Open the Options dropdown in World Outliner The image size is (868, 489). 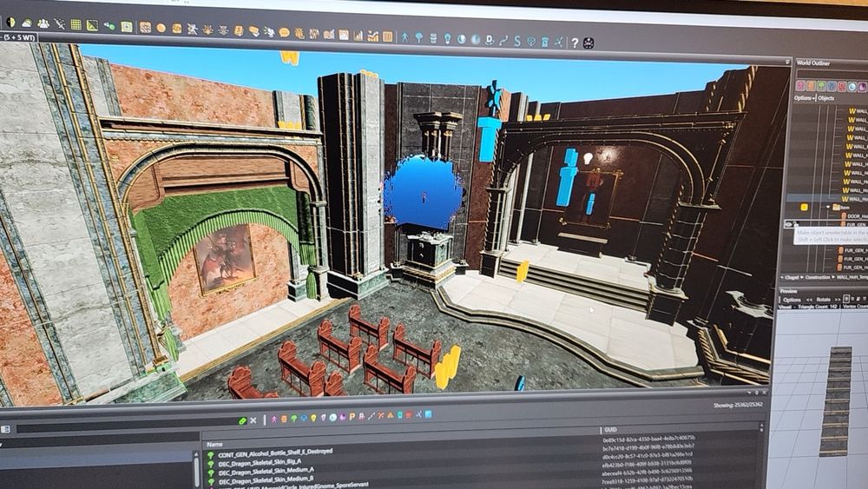pyautogui.click(x=805, y=98)
